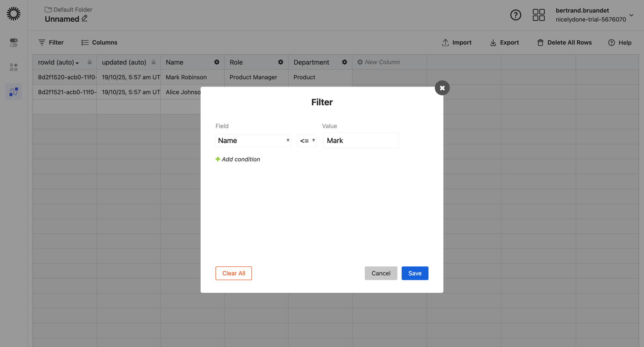Click the Value input containing Mark
The image size is (644, 347).
(x=361, y=140)
